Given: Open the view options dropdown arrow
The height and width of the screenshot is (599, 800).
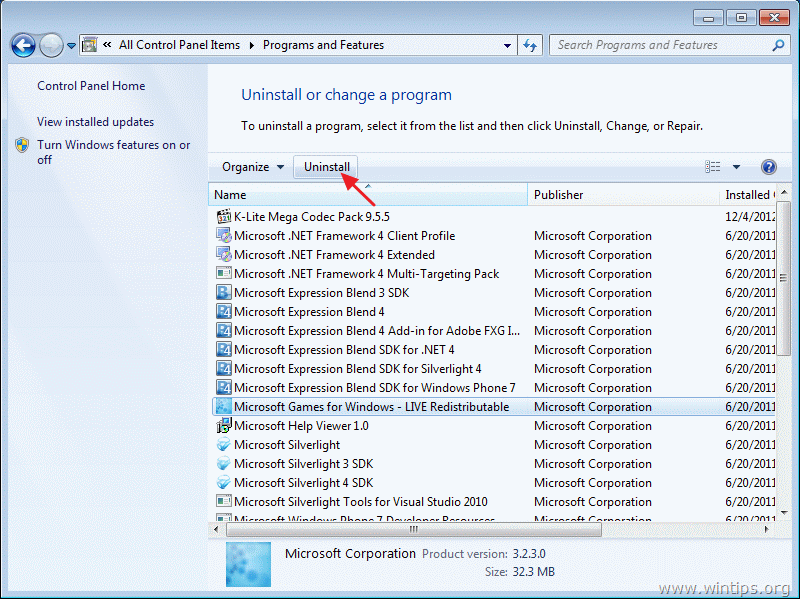Looking at the screenshot, I should tap(736, 167).
